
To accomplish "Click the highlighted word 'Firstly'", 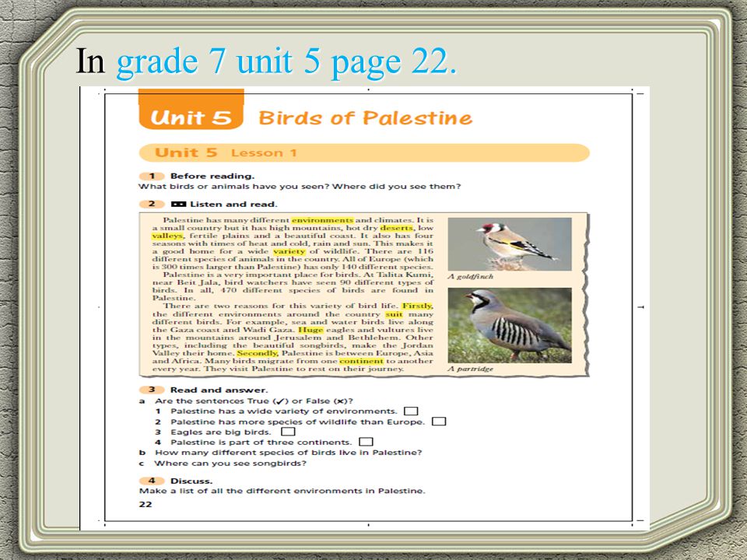I will [x=417, y=306].
